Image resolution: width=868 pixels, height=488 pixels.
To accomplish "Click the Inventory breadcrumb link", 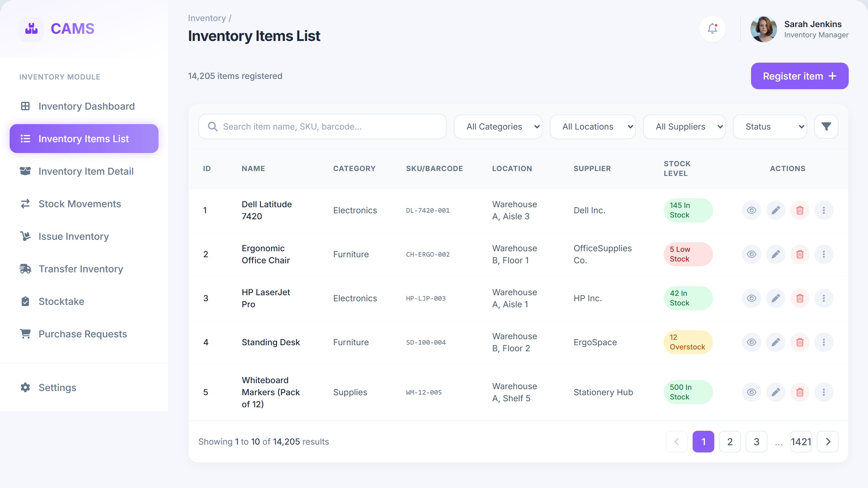I will tap(207, 18).
